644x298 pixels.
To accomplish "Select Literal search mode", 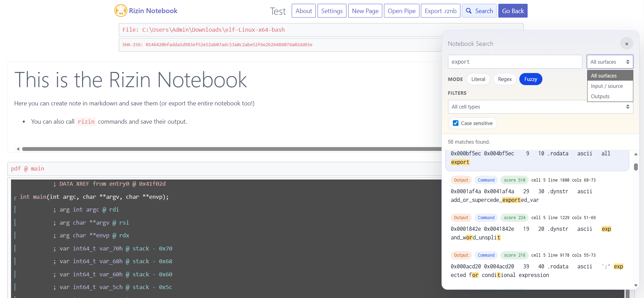I will click(478, 79).
